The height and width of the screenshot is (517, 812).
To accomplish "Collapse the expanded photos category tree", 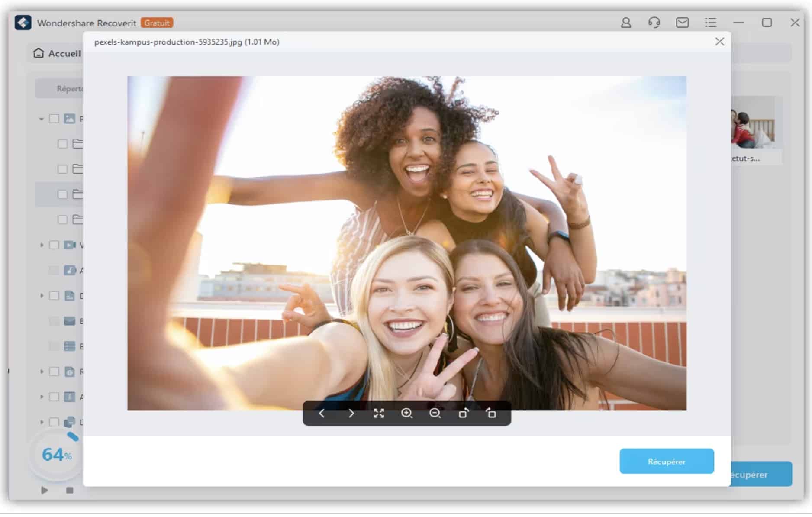I will (x=42, y=119).
